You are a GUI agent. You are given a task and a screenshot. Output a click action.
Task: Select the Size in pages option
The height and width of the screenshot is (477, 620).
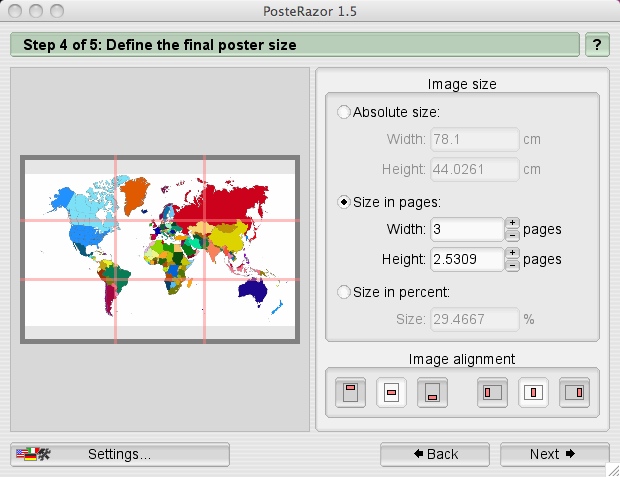[344, 202]
